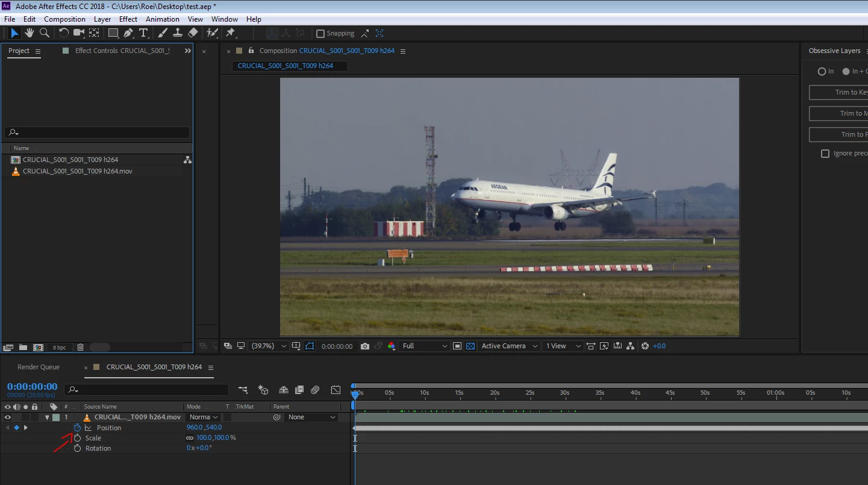Screen dimensions: 868x485
Task: Click the Composition Flowchart icon in viewer
Action: [x=631, y=346]
